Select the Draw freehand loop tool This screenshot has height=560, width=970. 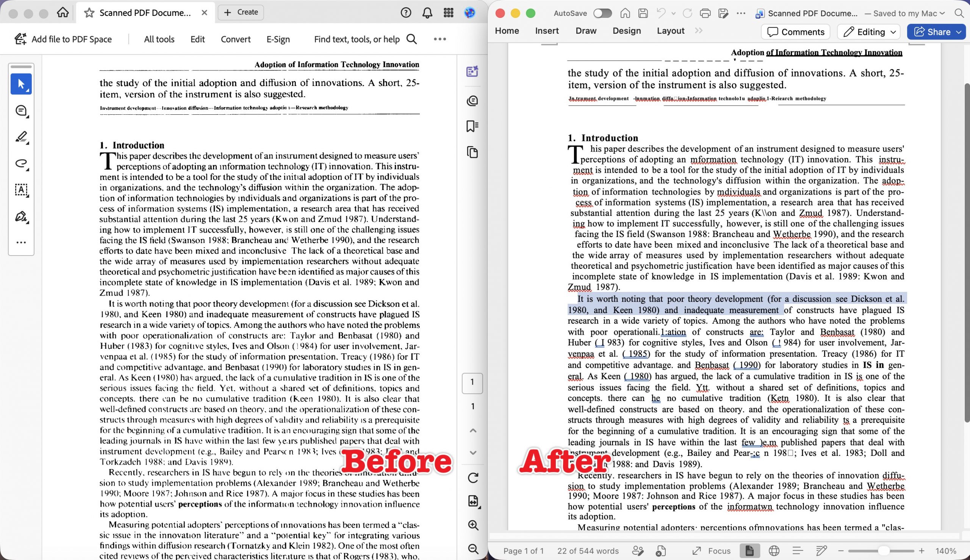21,164
